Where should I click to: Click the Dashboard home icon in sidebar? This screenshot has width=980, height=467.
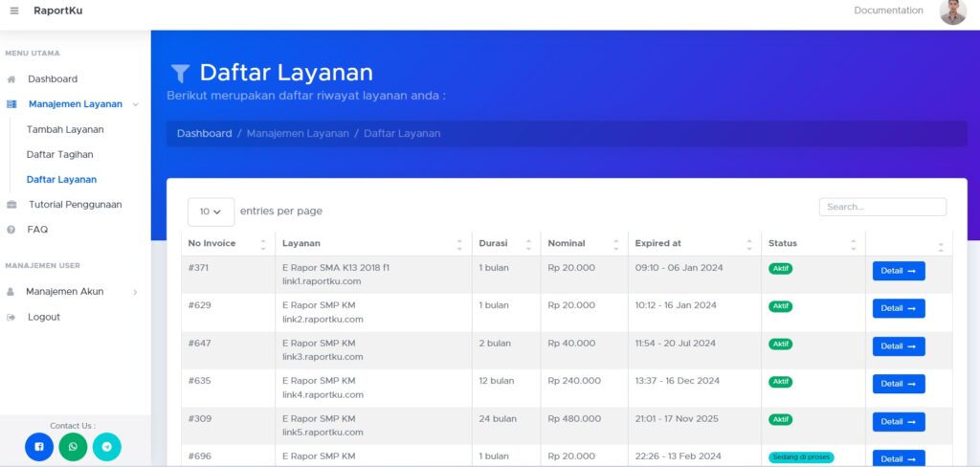pos(11,79)
